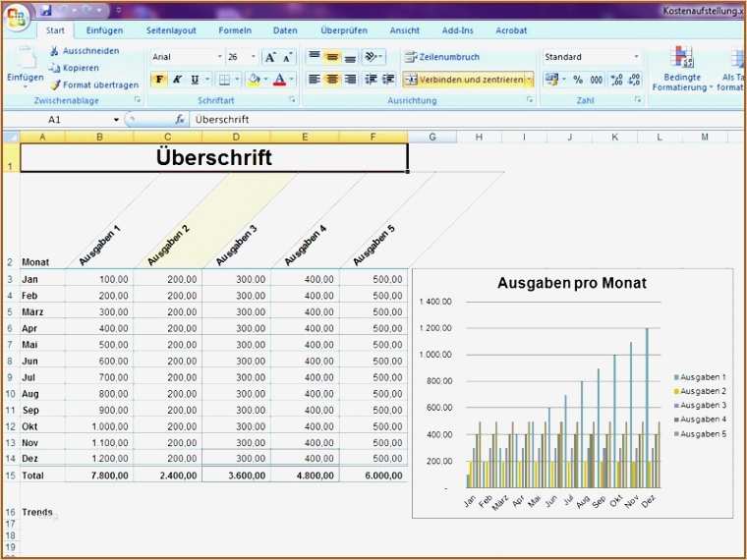Open Bedingte Formatierung

[x=682, y=69]
